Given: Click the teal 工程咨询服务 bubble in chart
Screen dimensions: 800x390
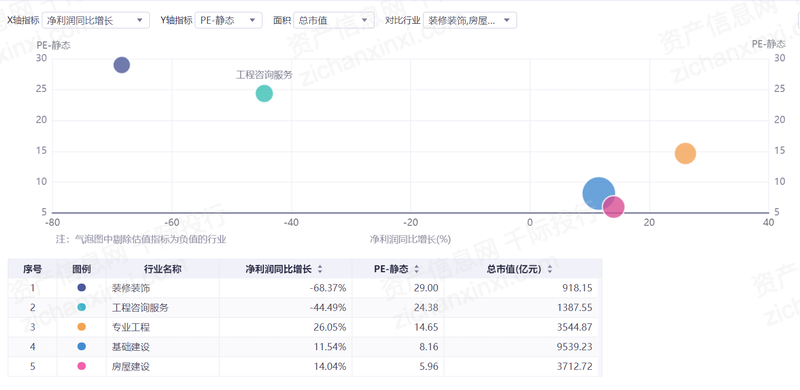Looking at the screenshot, I should point(264,93).
